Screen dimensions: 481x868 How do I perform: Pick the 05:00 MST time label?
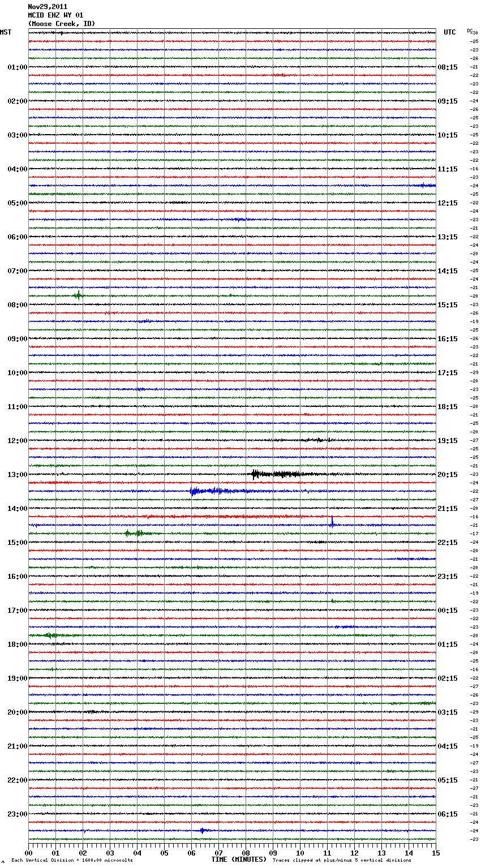tap(18, 203)
